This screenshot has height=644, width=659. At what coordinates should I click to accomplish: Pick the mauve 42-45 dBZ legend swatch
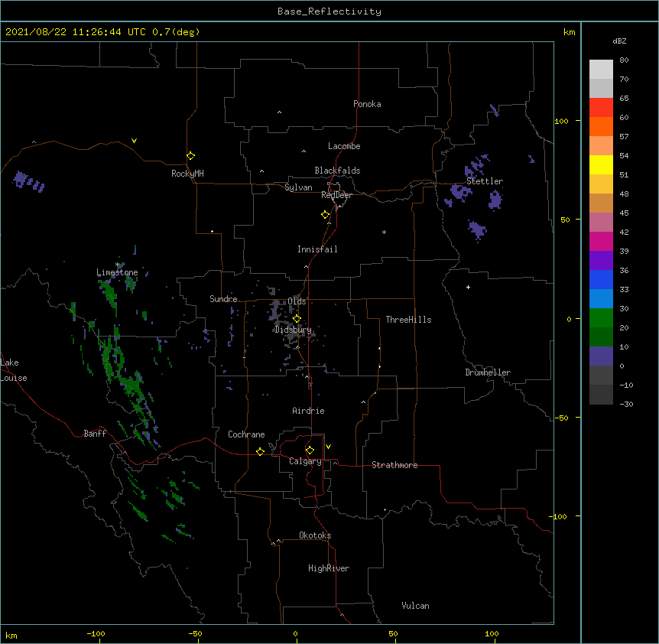[x=601, y=222]
